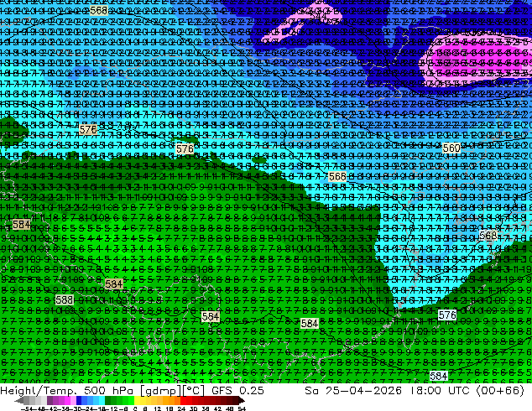Image resolution: width=532 pixels, height=411 pixels.
Task: Click the 'GFS 0.25' model label
Action: 237,391
